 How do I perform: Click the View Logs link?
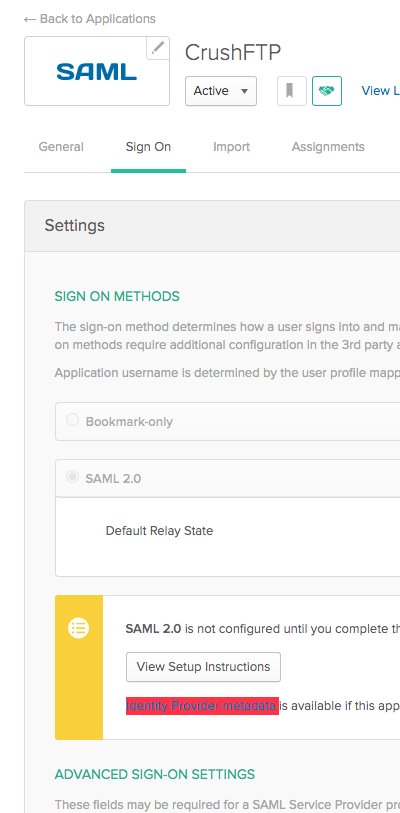point(381,91)
